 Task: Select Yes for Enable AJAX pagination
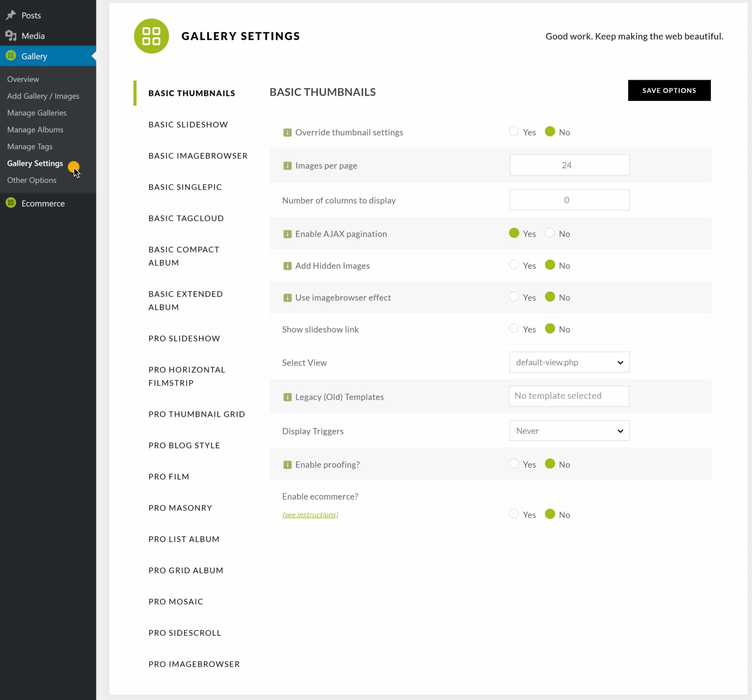coord(514,233)
